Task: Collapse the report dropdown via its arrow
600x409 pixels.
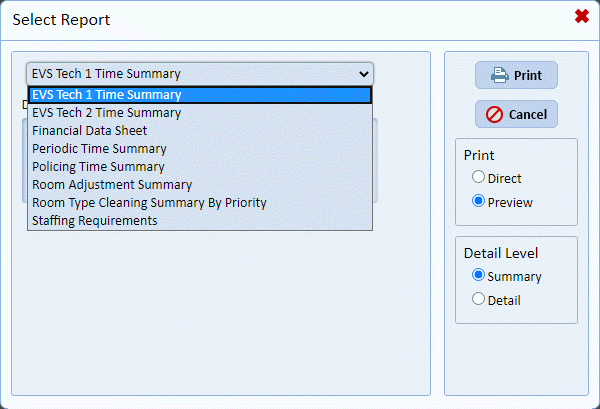Action: [x=362, y=74]
